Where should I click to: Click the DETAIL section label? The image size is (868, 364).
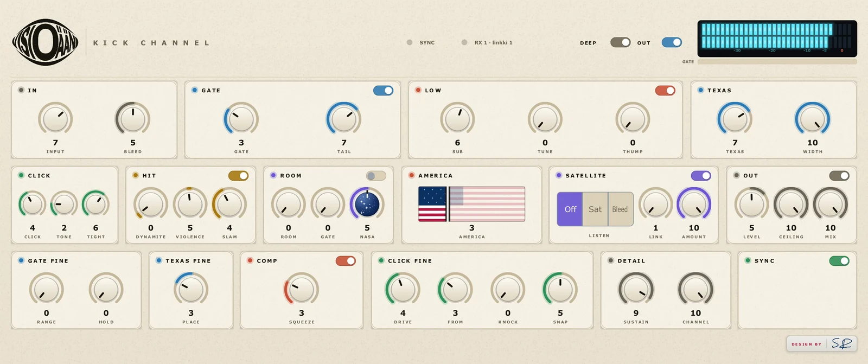(x=631, y=261)
